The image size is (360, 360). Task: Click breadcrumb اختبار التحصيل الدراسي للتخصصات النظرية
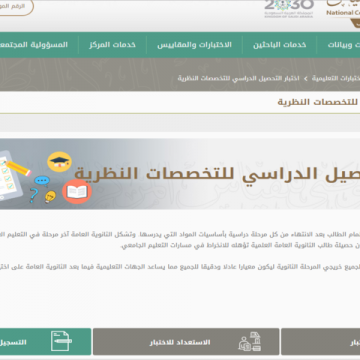(238, 78)
